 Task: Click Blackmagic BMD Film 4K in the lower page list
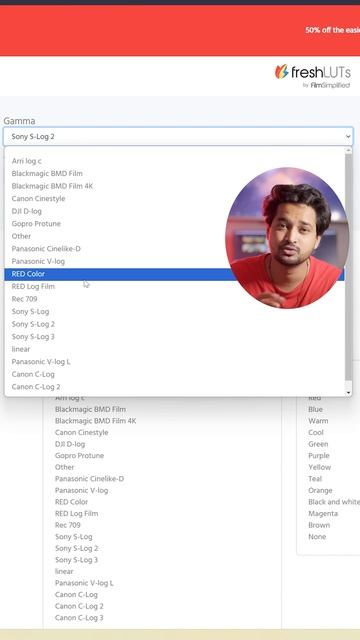96,421
